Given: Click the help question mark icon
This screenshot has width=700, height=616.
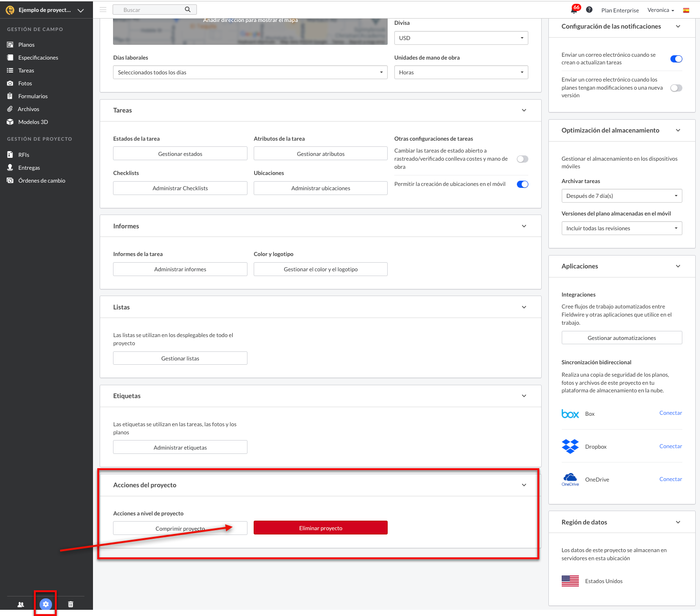Looking at the screenshot, I should [x=589, y=10].
